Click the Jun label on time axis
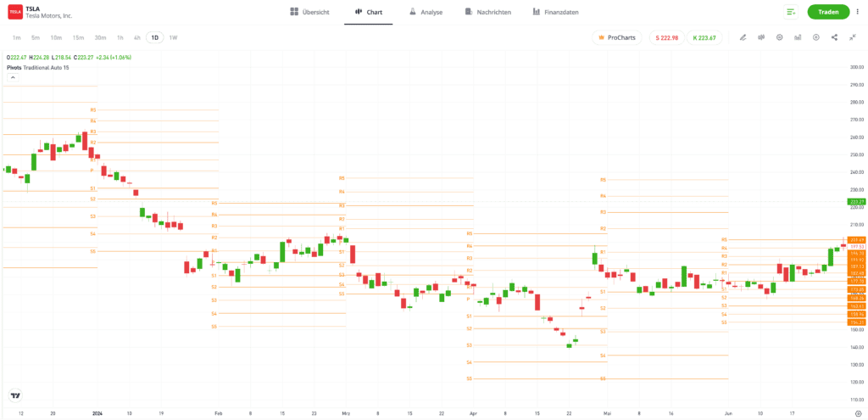Image resolution: width=868 pixels, height=420 pixels. 728,413
